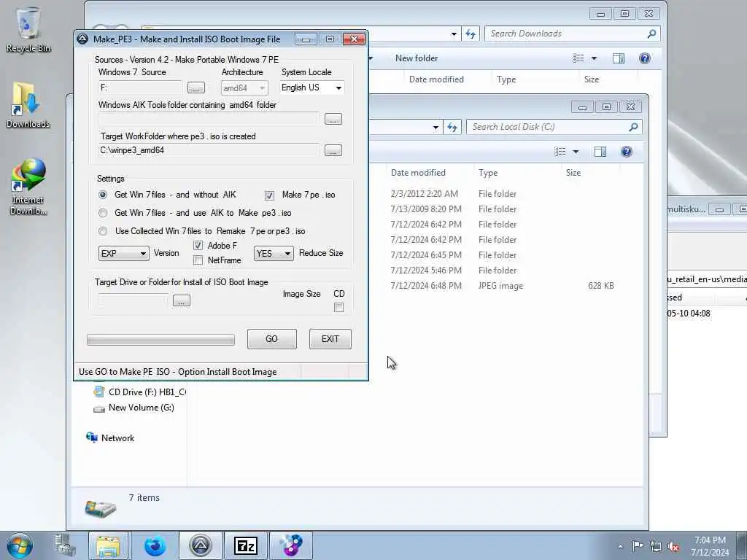747x560 pixels.
Task: Open the Windows Start menu
Action: pyautogui.click(x=20, y=545)
